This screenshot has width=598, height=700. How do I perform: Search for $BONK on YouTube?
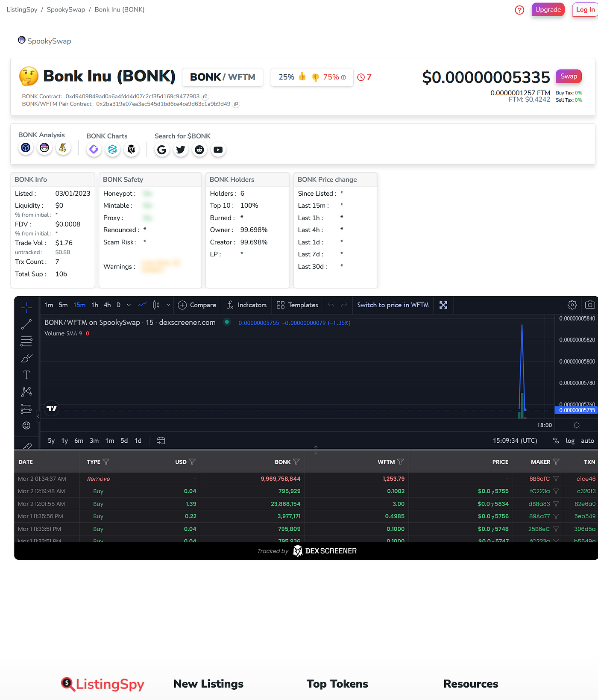[218, 150]
